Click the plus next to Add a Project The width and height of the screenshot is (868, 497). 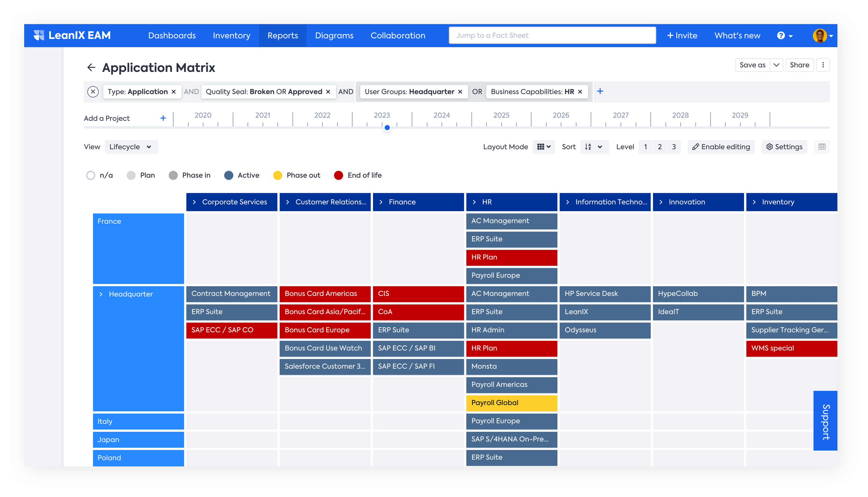pyautogui.click(x=163, y=118)
